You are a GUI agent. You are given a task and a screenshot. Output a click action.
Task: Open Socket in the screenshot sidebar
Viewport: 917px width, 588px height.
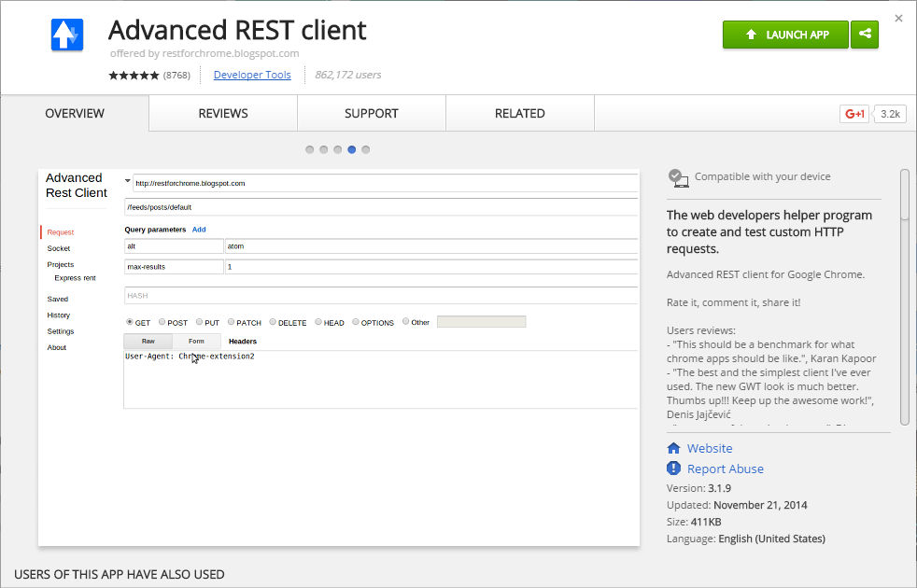(59, 248)
